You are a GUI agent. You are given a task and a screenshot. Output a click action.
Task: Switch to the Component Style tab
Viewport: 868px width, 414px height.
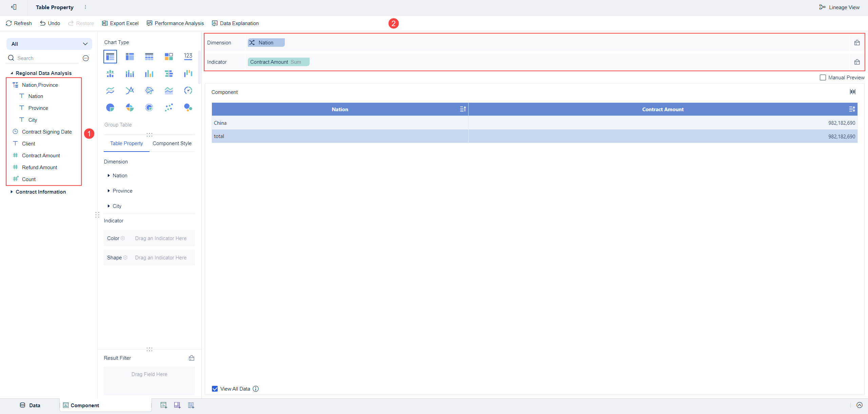tap(172, 143)
